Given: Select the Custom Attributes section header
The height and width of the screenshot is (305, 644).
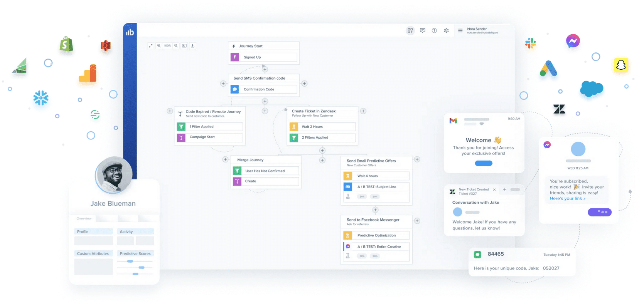Looking at the screenshot, I should (93, 253).
